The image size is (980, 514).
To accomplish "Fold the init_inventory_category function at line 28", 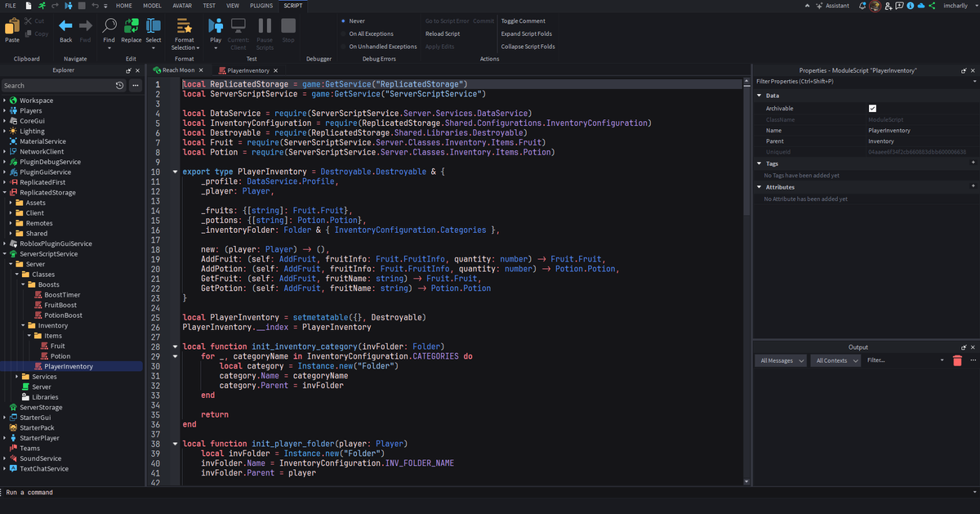I will (174, 346).
